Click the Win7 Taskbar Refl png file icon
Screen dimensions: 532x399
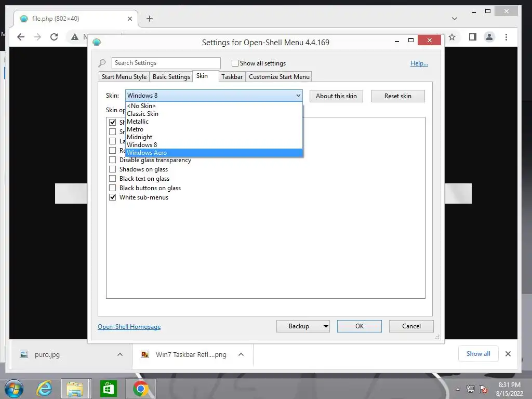pos(145,354)
